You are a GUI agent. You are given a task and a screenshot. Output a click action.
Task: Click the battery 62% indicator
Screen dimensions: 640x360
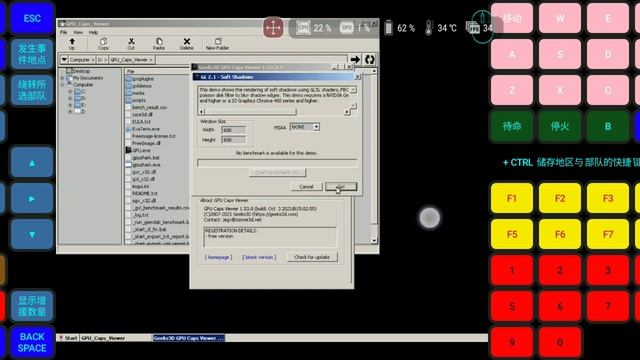pos(400,28)
